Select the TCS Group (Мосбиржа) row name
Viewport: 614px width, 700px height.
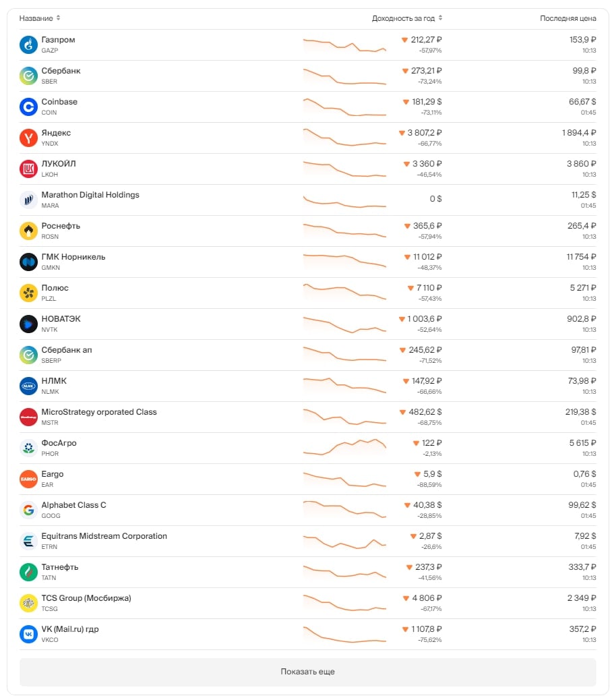(86, 598)
